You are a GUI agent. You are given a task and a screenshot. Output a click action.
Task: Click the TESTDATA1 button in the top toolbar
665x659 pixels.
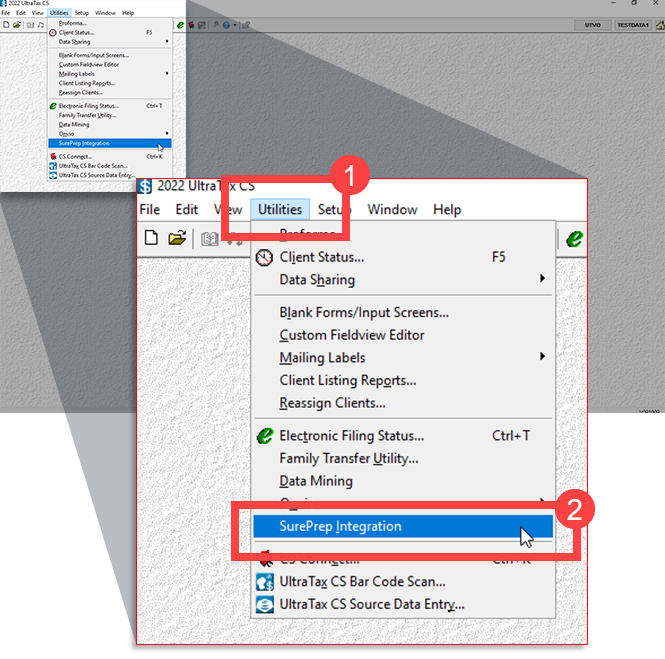coord(633,25)
